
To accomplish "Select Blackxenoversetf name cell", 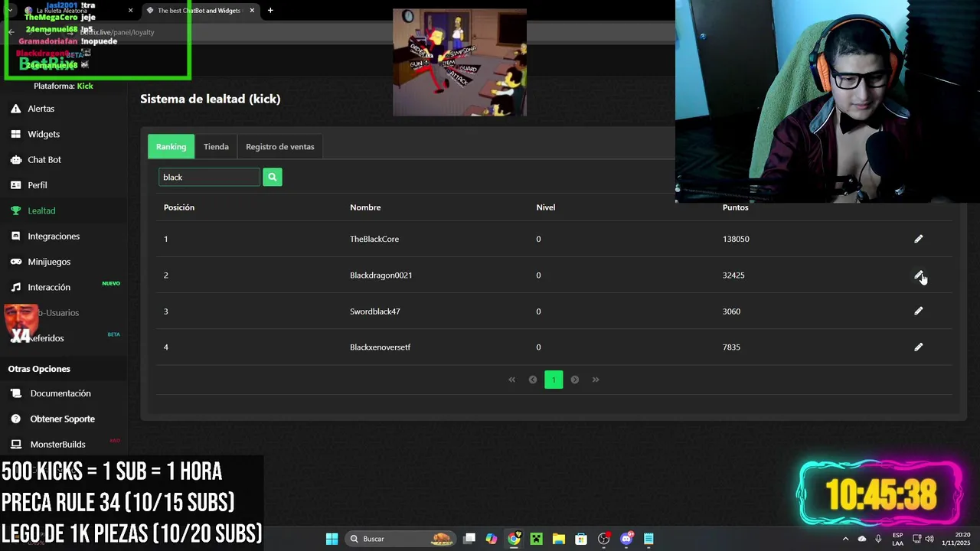I will [380, 347].
